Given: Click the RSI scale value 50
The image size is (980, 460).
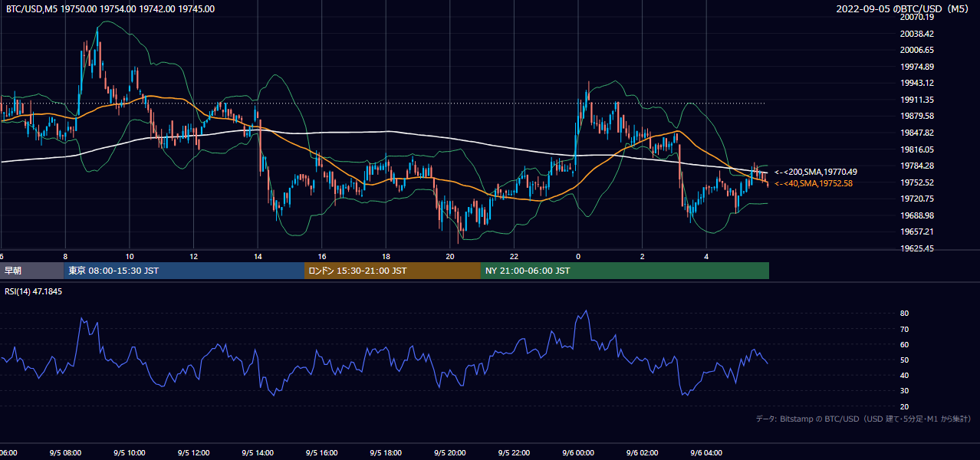Looking at the screenshot, I should [905, 360].
